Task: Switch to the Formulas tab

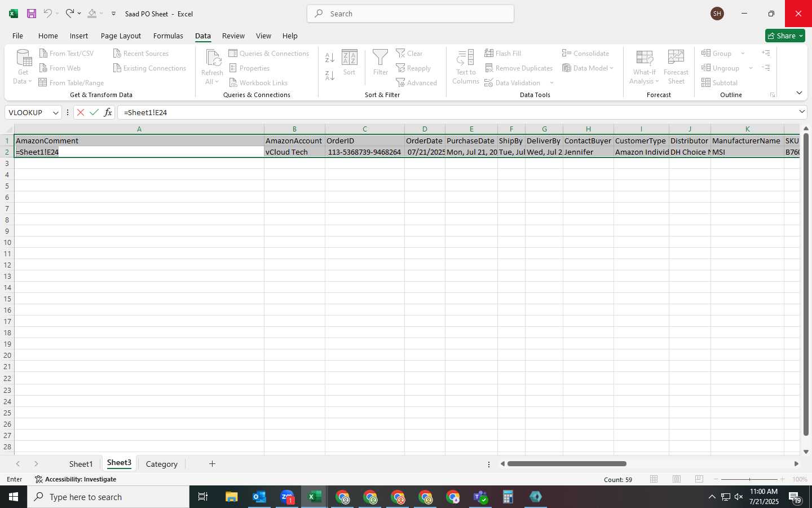Action: (x=168, y=36)
